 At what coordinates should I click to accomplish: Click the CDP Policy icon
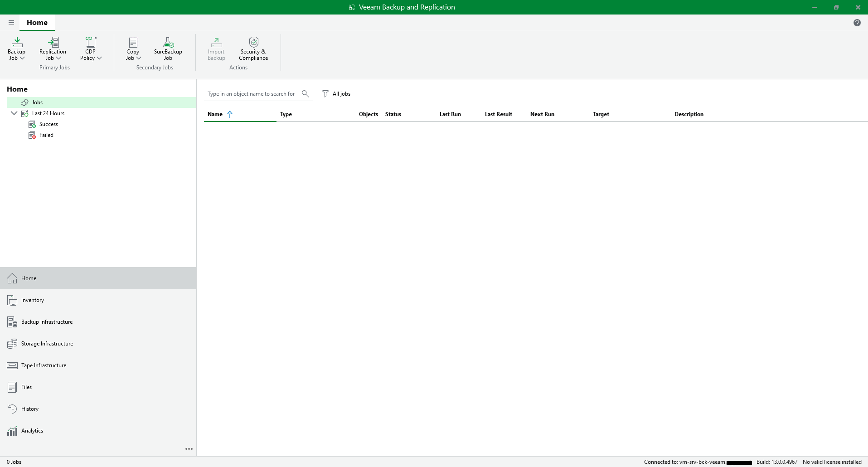91,43
